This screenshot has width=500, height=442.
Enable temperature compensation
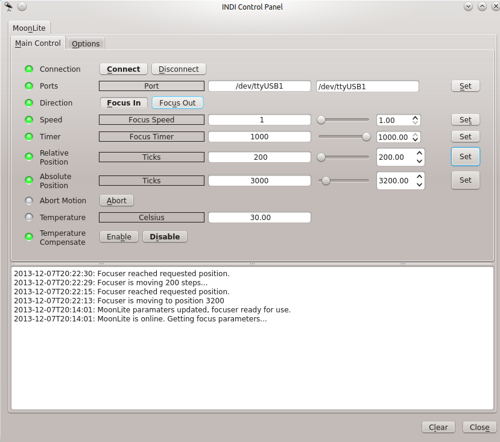119,237
